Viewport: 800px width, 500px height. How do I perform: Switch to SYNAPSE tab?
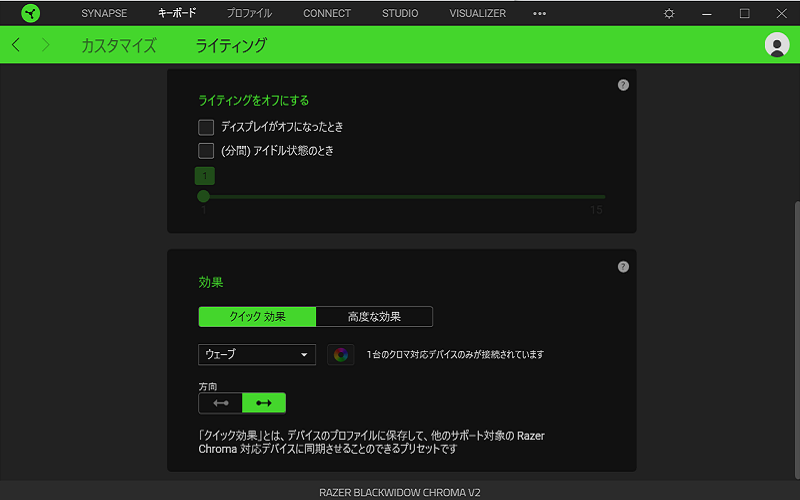point(104,13)
